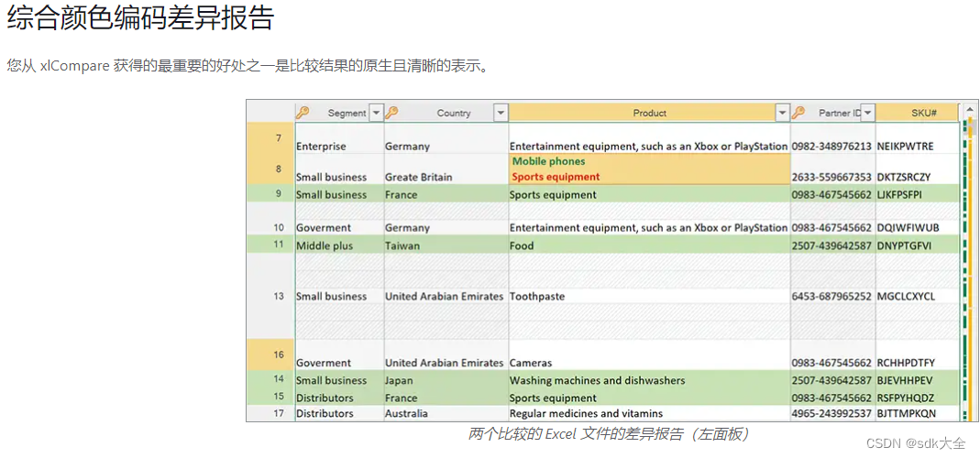Click the 4965-243992537 Partner ID cell
The height and width of the screenshot is (458, 980).
pos(832,413)
